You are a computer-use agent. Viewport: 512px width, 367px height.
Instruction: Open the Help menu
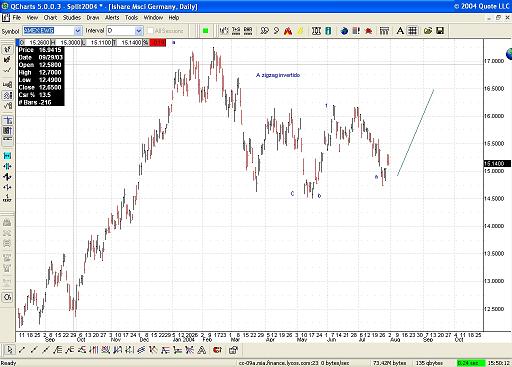(174, 18)
